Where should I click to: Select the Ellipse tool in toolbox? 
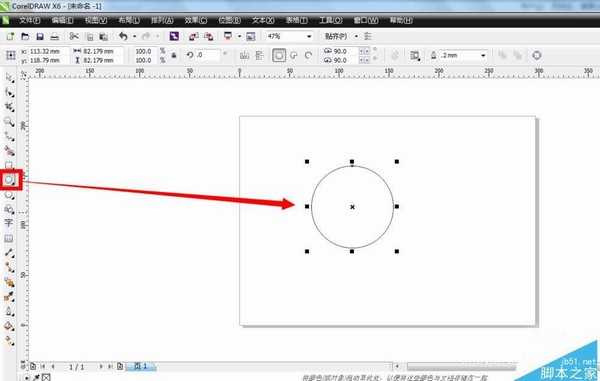click(10, 179)
